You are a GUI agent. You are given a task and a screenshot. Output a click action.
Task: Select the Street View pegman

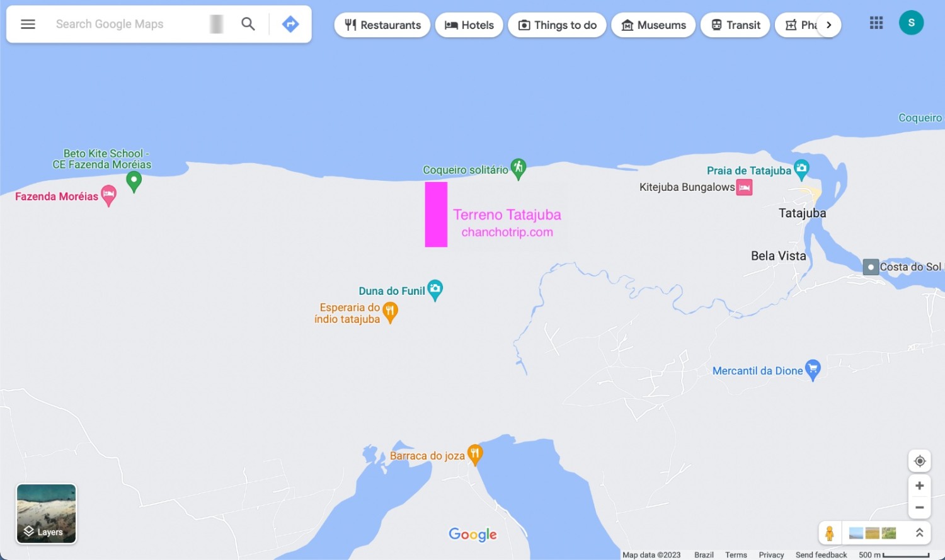click(x=830, y=533)
